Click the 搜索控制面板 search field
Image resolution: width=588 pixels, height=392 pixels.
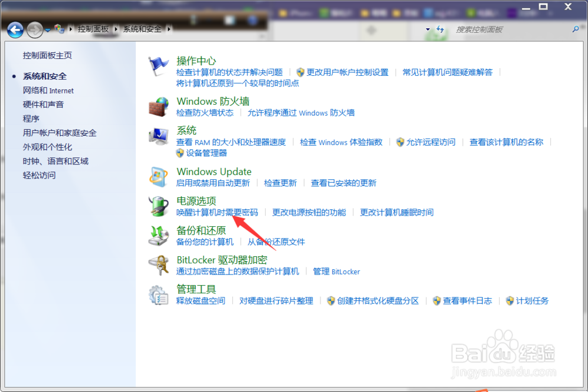pos(512,29)
